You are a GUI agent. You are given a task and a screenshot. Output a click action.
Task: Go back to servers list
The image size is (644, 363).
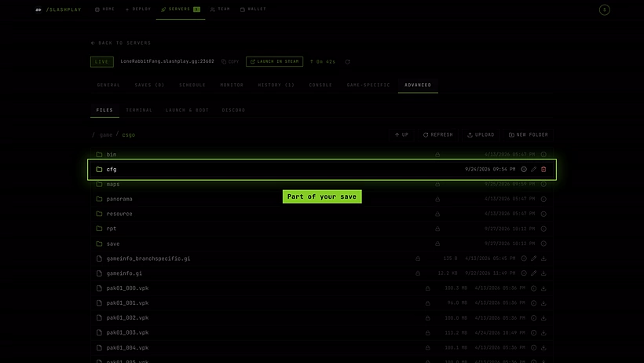click(x=121, y=42)
